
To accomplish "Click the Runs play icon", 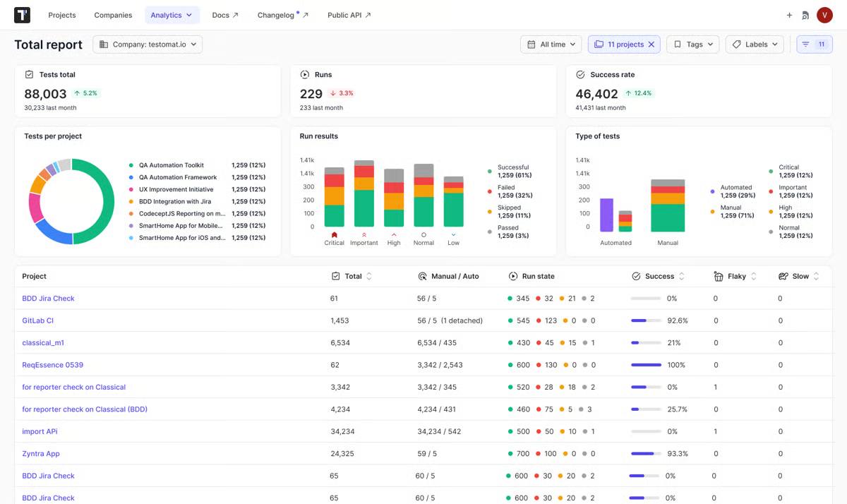I will (304, 74).
